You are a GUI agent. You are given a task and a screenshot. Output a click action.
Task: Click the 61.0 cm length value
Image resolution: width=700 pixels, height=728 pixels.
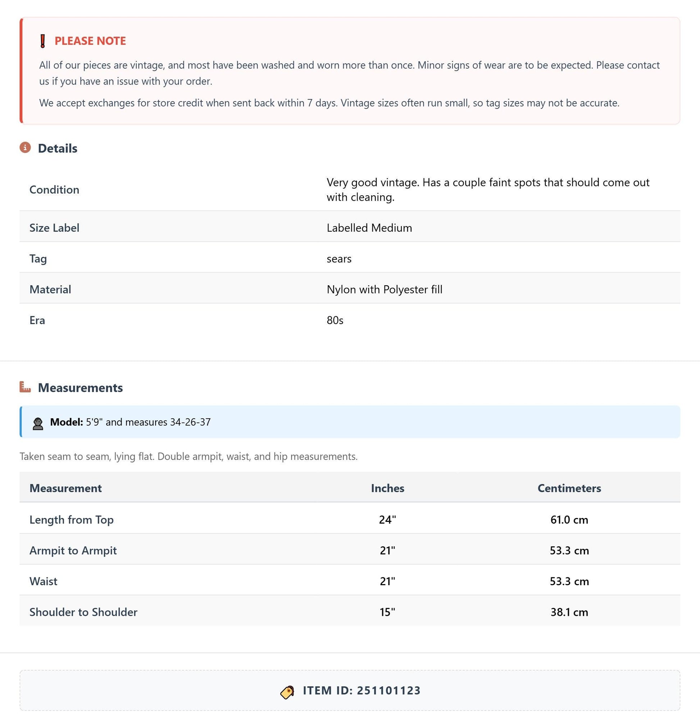point(569,520)
